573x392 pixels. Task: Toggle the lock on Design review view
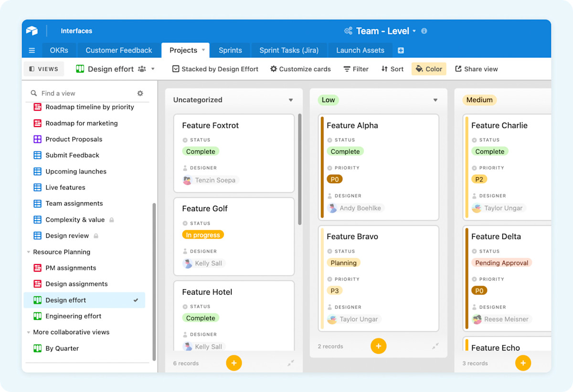[96, 235]
